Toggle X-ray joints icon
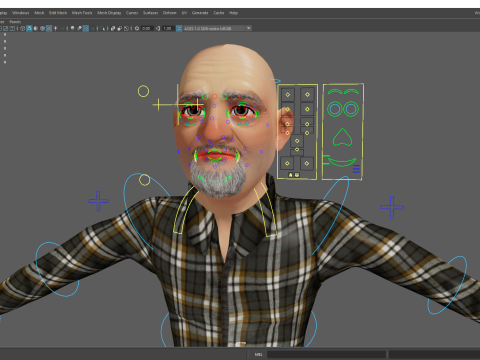This screenshot has width=480, height=360. tap(126, 28)
